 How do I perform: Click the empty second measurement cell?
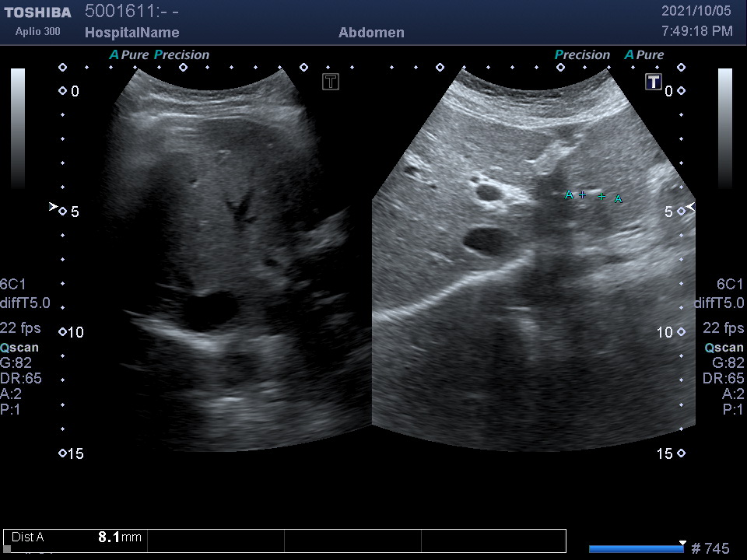[216, 540]
